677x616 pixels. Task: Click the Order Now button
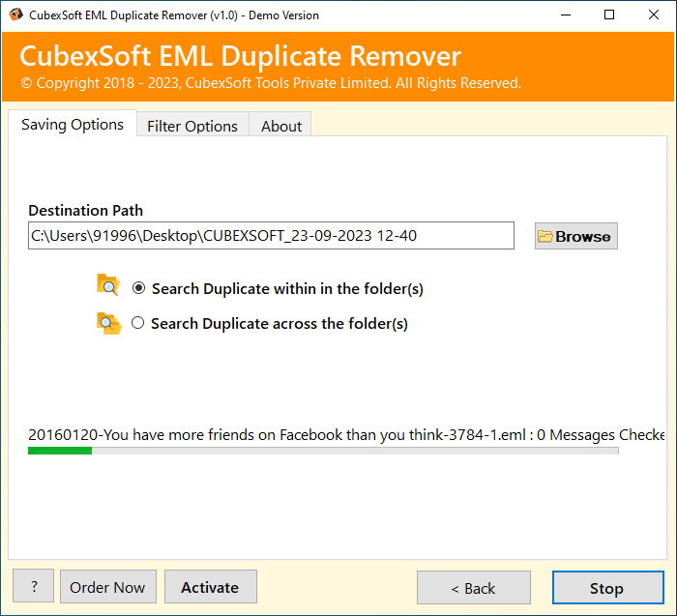click(107, 587)
